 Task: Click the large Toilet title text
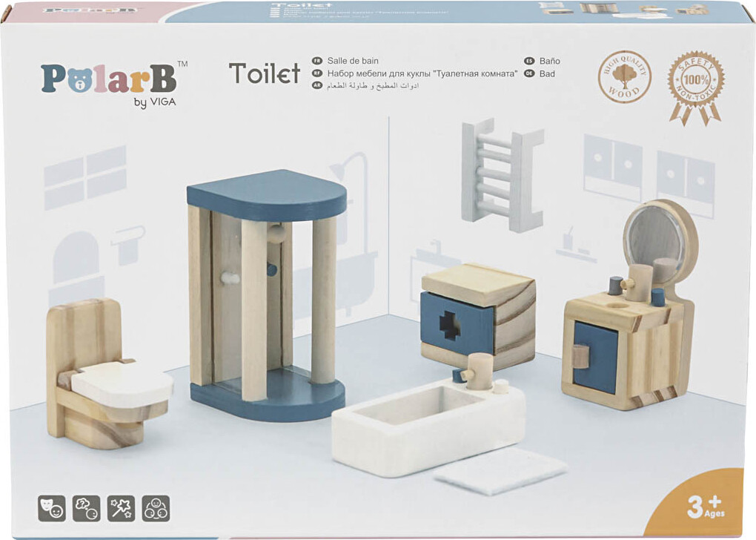[x=264, y=73]
